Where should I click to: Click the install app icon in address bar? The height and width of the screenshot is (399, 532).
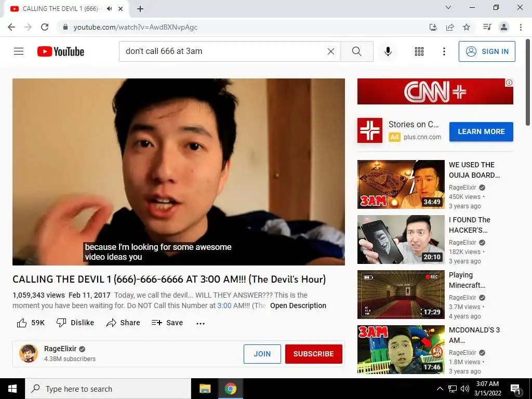(x=433, y=27)
